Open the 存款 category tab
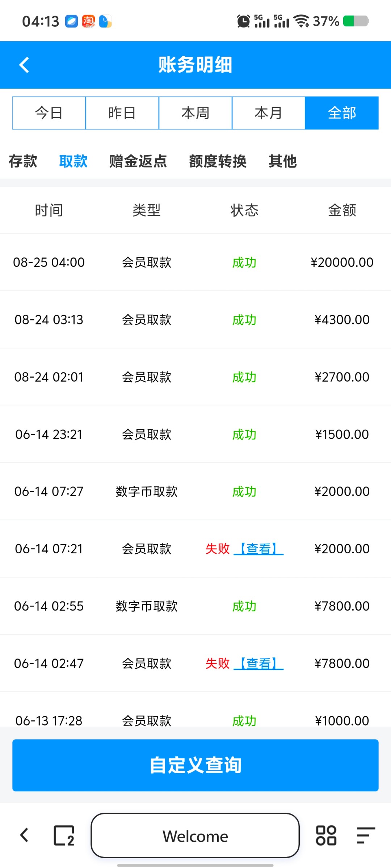The width and height of the screenshot is (391, 868). pyautogui.click(x=23, y=161)
